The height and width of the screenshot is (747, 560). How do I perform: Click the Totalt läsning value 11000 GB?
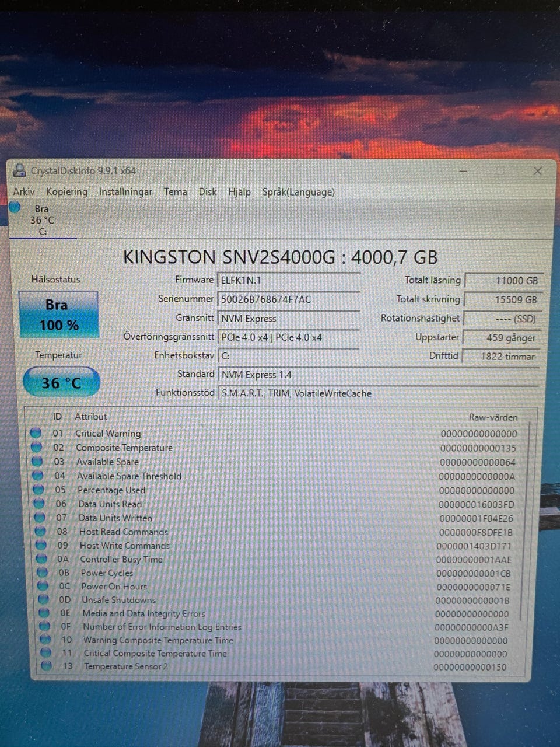tap(504, 281)
